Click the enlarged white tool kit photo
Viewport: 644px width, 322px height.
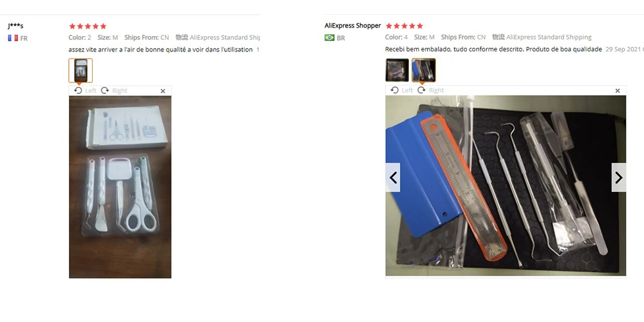click(120, 187)
